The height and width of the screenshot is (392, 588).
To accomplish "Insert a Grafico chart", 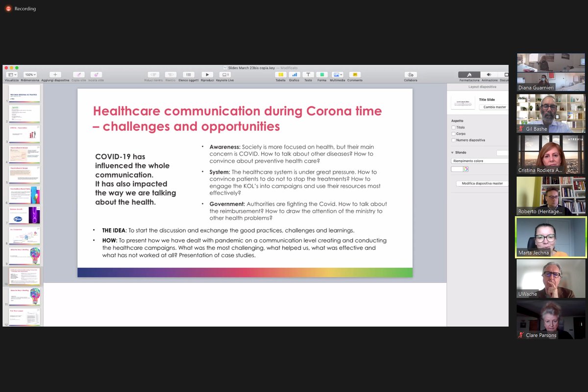I will [294, 74].
